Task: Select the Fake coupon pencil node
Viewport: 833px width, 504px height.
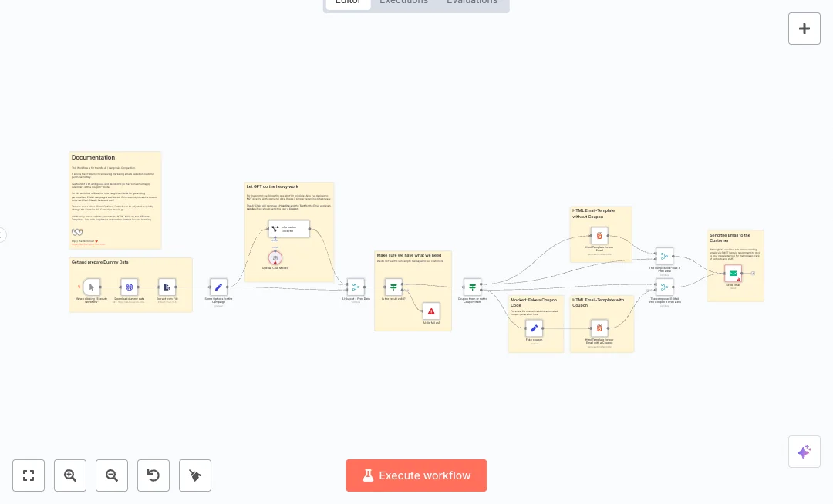Action: [534, 328]
